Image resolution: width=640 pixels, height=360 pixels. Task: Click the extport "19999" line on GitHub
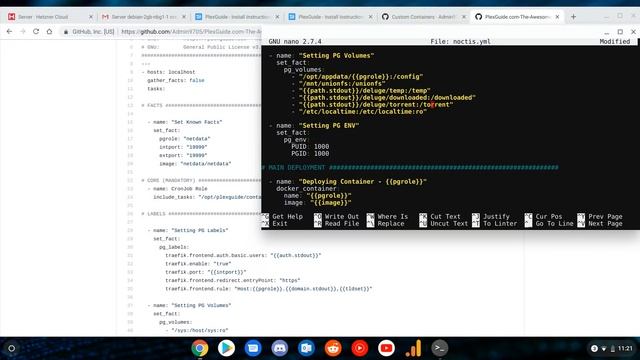pos(183,156)
